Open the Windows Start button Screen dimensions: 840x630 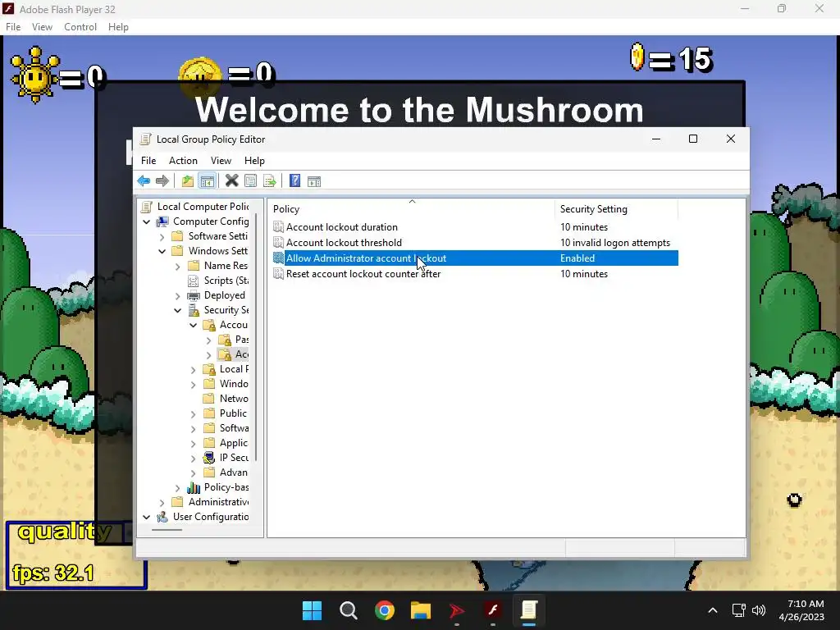point(312,610)
